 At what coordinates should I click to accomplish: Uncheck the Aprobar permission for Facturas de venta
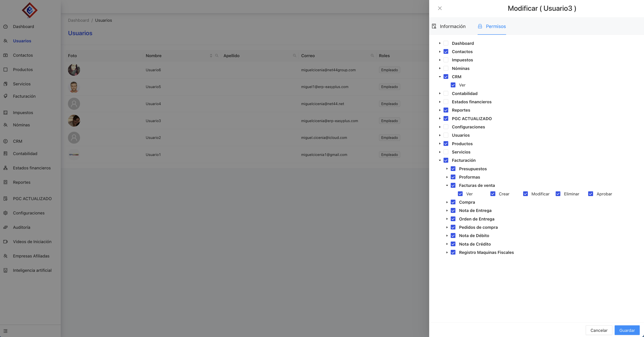click(590, 194)
